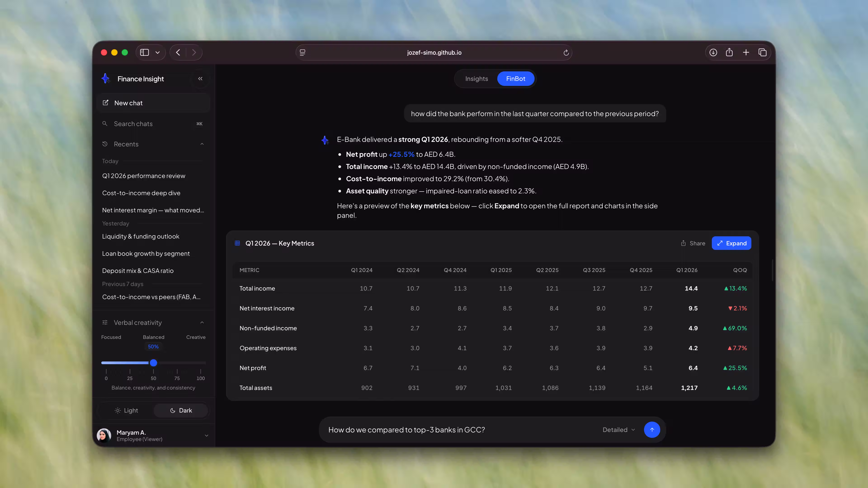Start a New chat
Image resolution: width=868 pixels, height=488 pixels.
(153, 103)
